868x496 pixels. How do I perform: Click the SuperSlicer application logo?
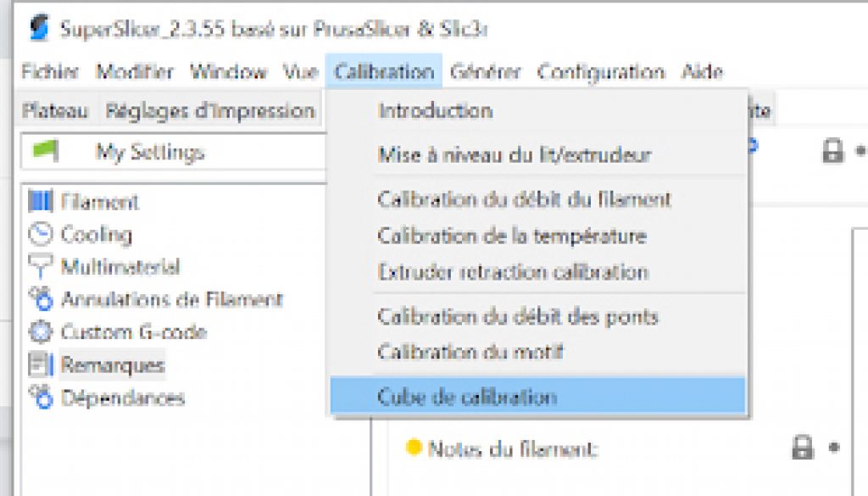click(38, 28)
